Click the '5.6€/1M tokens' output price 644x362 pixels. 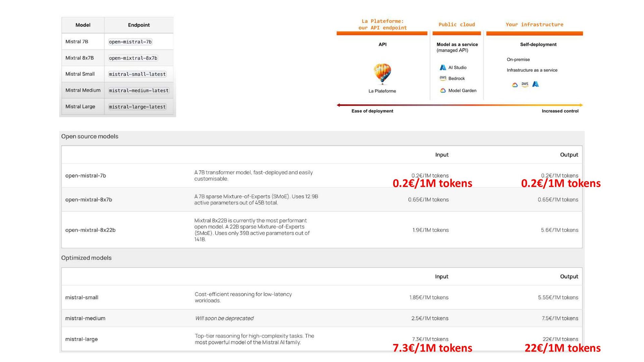click(559, 230)
